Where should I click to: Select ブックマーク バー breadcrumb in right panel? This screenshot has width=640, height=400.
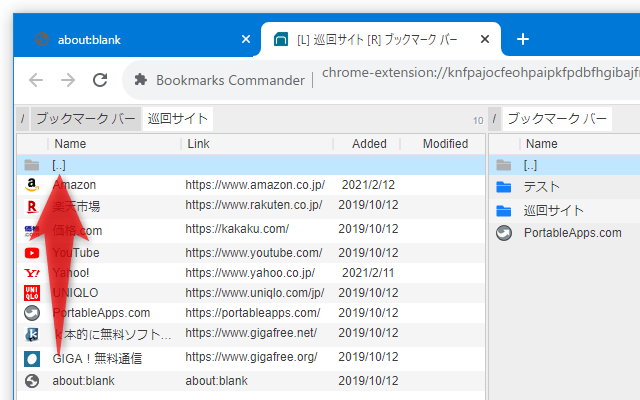(557, 119)
